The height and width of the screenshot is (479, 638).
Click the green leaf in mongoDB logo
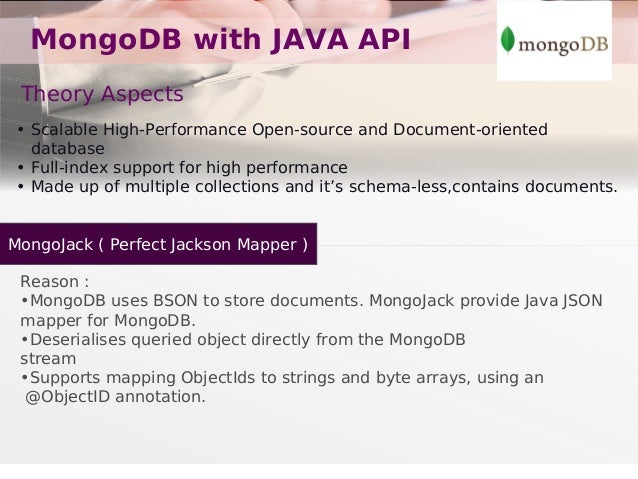(x=507, y=40)
